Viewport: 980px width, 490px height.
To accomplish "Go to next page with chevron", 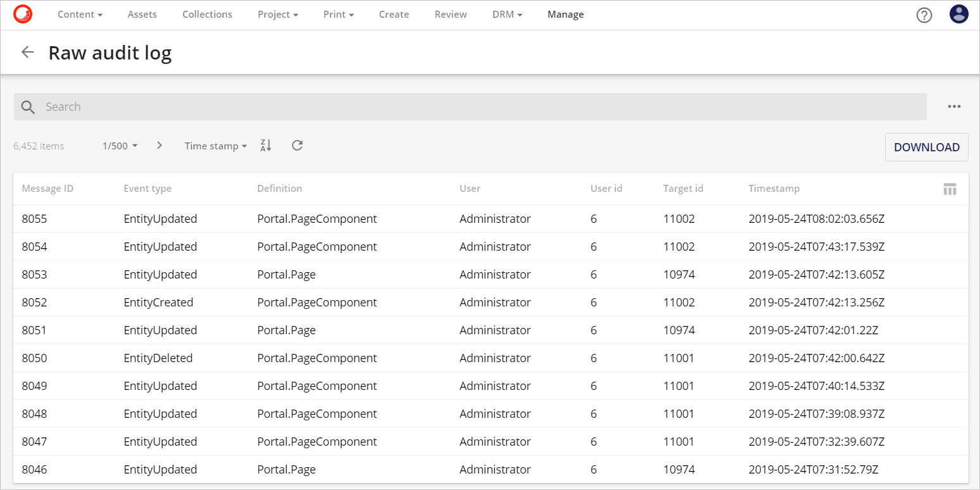I will (159, 145).
